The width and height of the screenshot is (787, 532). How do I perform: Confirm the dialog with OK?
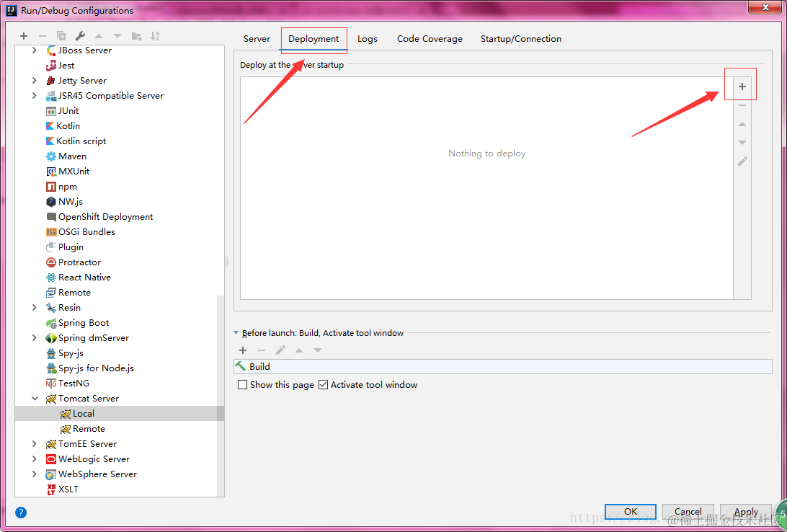(x=631, y=512)
